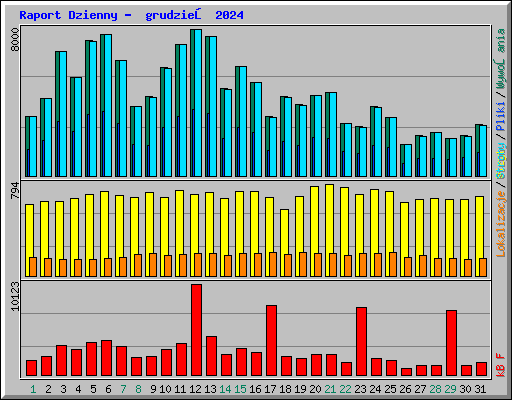Click the cyan bar for day 26
This screenshot has height=400, width=512.
tap(408, 160)
